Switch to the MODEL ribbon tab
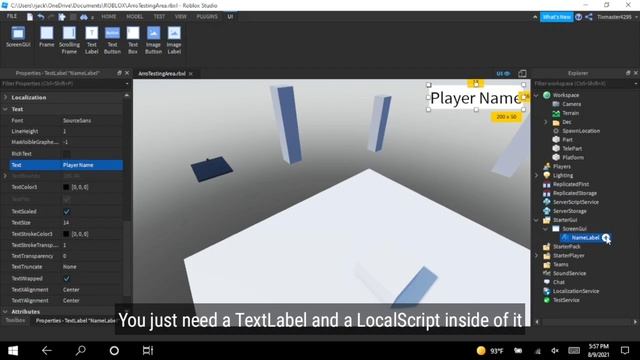The image size is (640, 360). coord(134,17)
